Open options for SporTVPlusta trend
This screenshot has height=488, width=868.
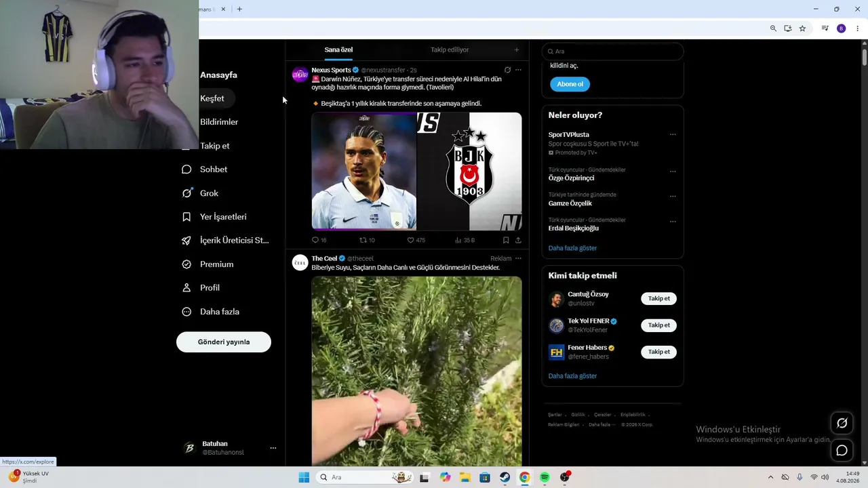click(673, 134)
